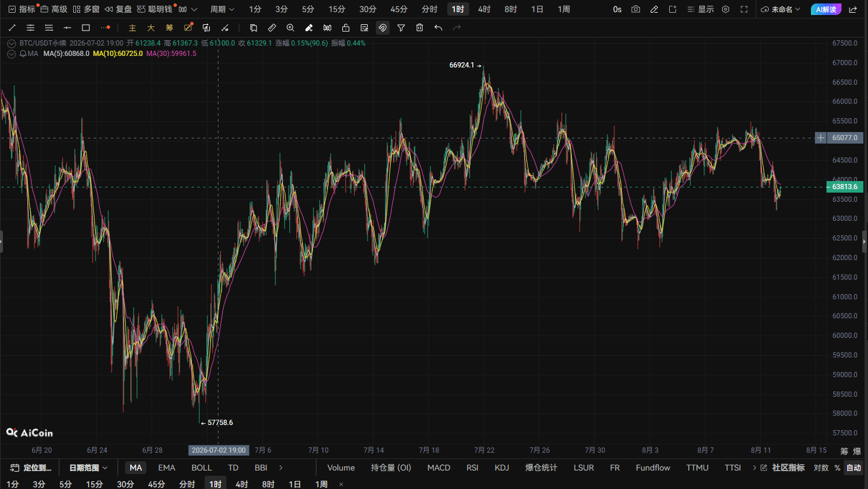Open the bookmark drawing template icon

(254, 28)
